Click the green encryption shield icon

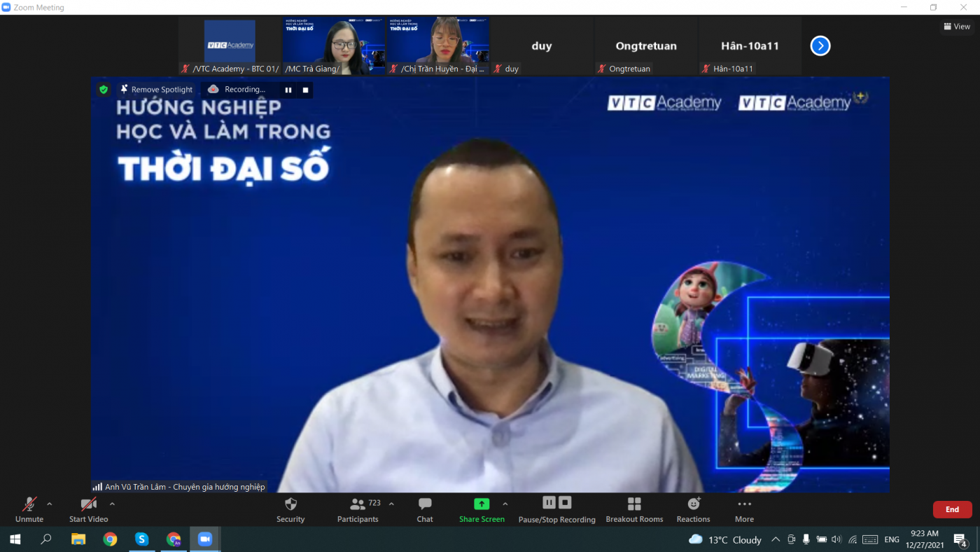(104, 90)
